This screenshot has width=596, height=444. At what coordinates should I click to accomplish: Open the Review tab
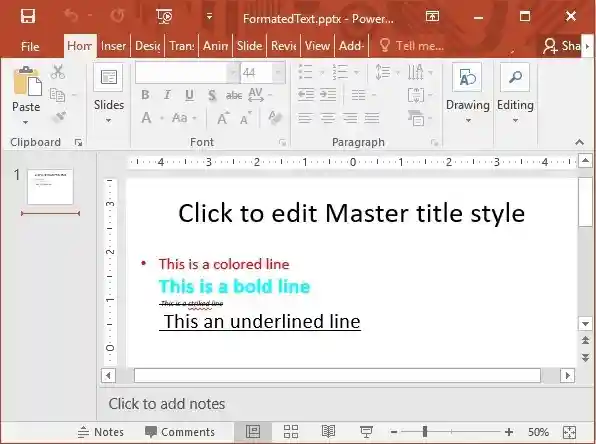point(284,46)
